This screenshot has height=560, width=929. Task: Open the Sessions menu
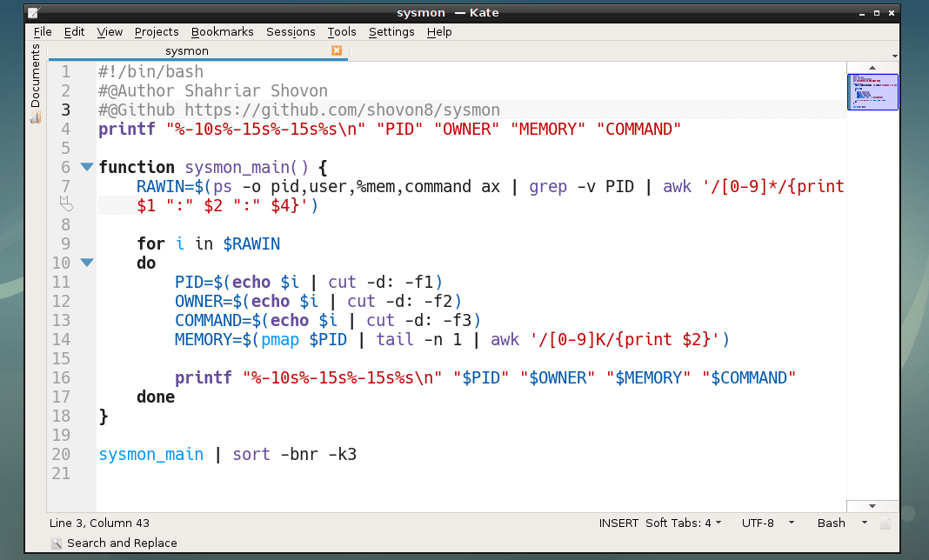click(x=291, y=31)
